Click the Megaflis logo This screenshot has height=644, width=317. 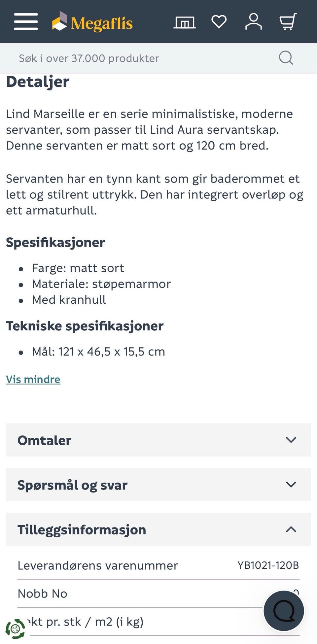[x=93, y=22]
